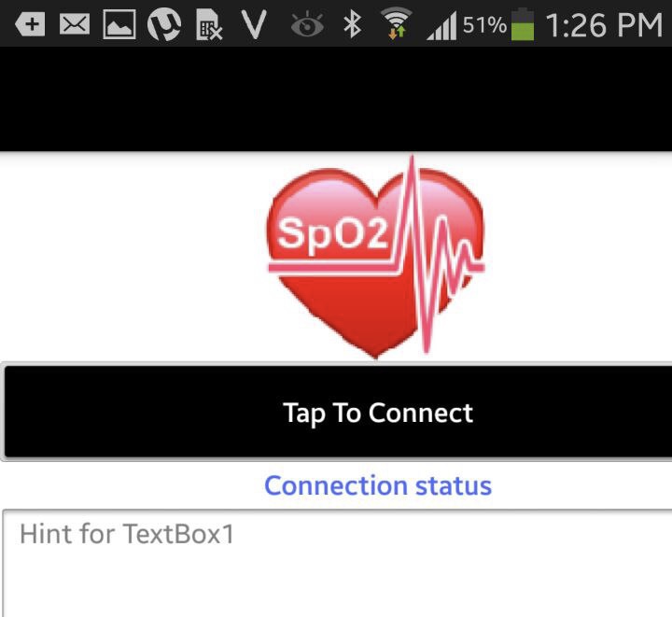Tap the Tap To Connect button
Screen dimensions: 672x617
[337, 412]
